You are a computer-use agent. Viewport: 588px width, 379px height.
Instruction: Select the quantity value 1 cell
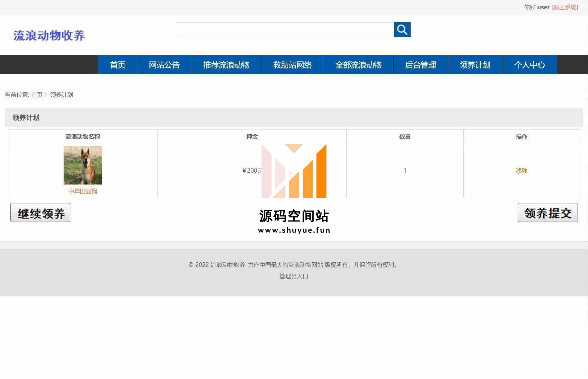[405, 170]
